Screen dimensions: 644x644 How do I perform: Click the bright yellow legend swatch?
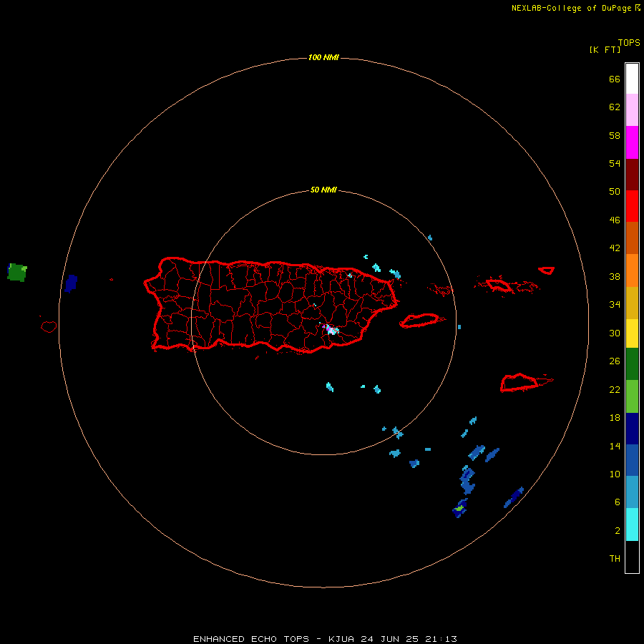(632, 333)
